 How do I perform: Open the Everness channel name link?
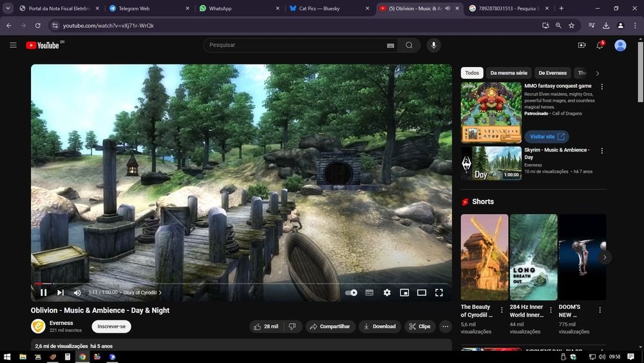click(x=61, y=323)
